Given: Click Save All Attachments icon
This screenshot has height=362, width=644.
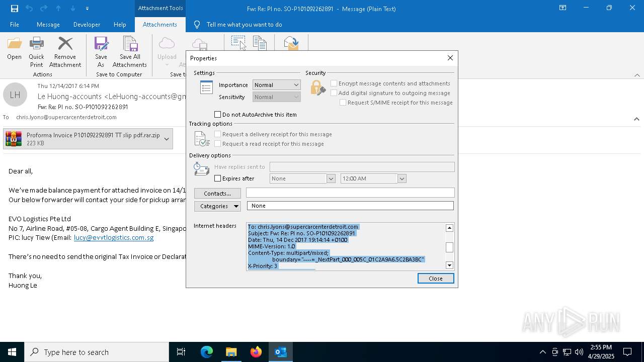Looking at the screenshot, I should pyautogui.click(x=130, y=44).
